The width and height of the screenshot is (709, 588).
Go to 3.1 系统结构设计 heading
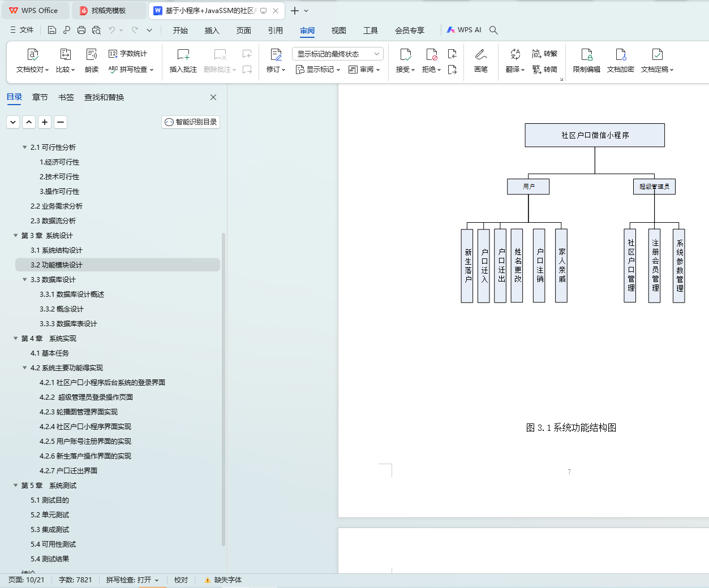[x=57, y=250]
